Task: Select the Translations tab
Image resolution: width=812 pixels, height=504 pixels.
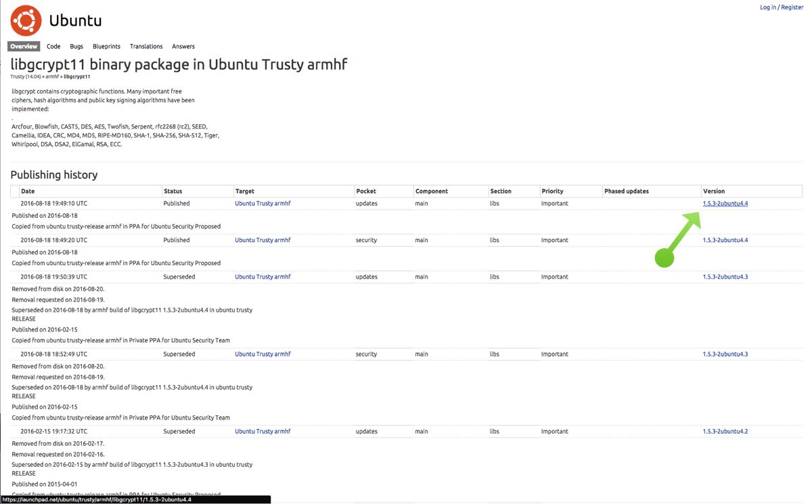Action: click(x=146, y=47)
